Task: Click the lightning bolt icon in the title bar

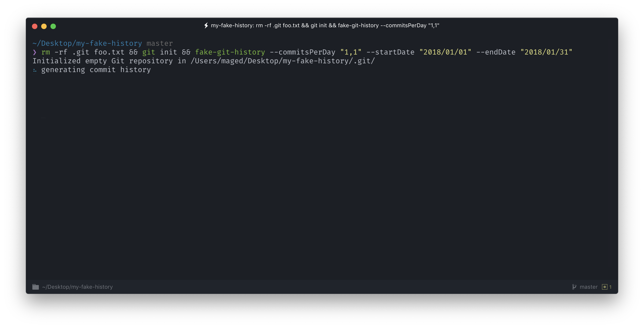Action: pos(206,25)
